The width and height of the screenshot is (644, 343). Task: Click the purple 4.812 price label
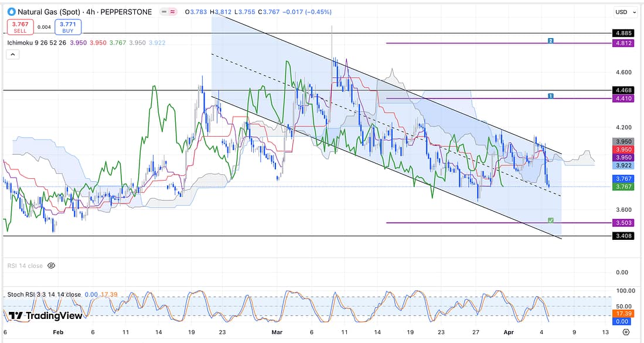pyautogui.click(x=622, y=43)
